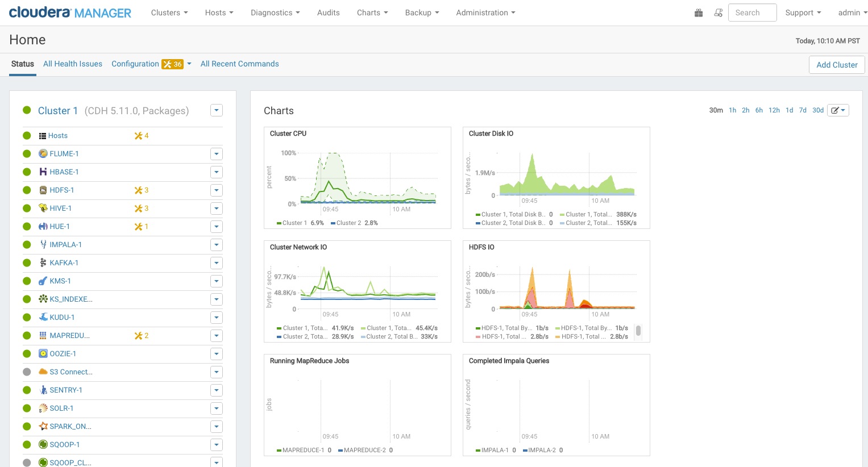The height and width of the screenshot is (467, 868).
Task: Click the HDFS-1 wrench configuration issues icon
Action: click(138, 190)
